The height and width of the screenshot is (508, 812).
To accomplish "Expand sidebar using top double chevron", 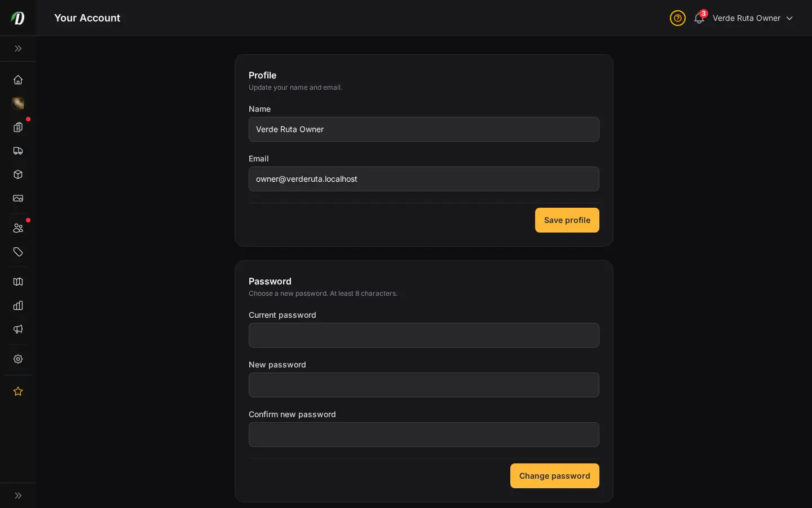I will click(x=18, y=49).
